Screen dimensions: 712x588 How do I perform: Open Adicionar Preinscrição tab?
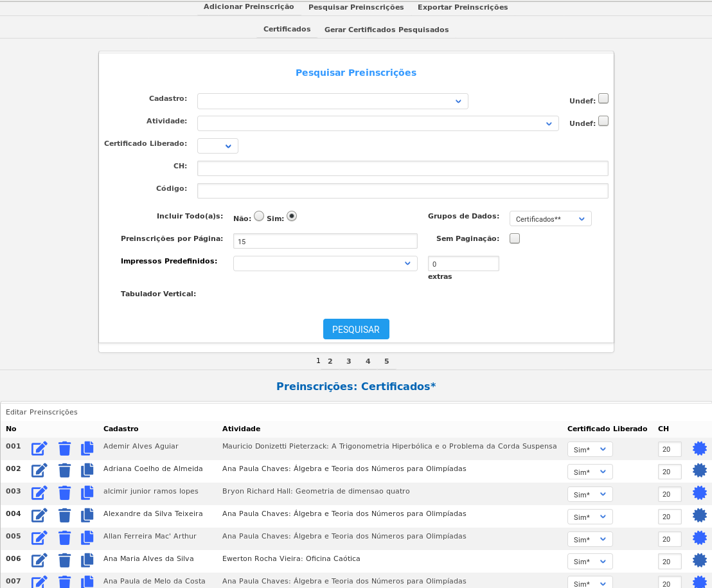pyautogui.click(x=249, y=7)
